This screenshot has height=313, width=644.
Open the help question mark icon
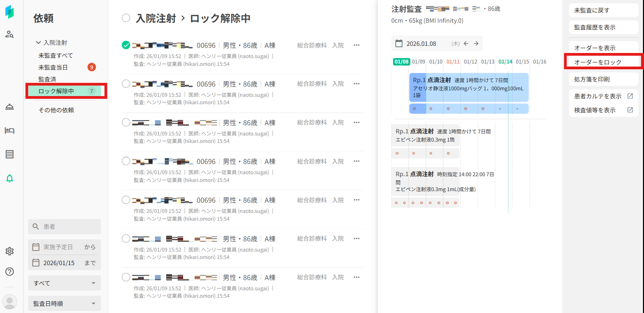pyautogui.click(x=9, y=272)
